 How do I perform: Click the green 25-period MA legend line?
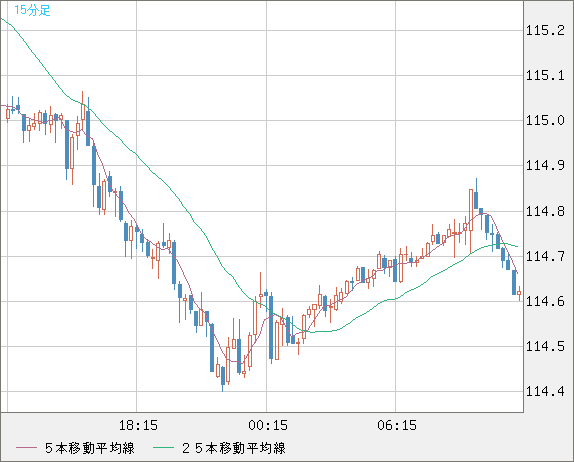[163, 448]
